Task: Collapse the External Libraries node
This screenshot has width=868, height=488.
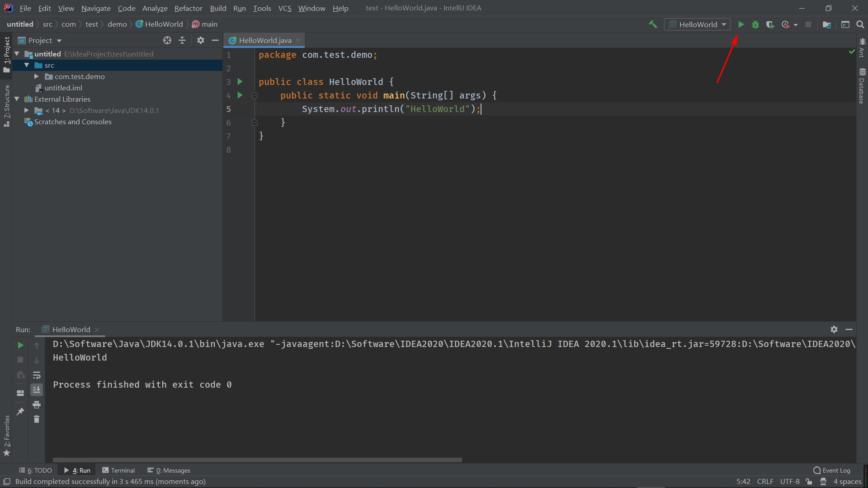Action: [17, 99]
